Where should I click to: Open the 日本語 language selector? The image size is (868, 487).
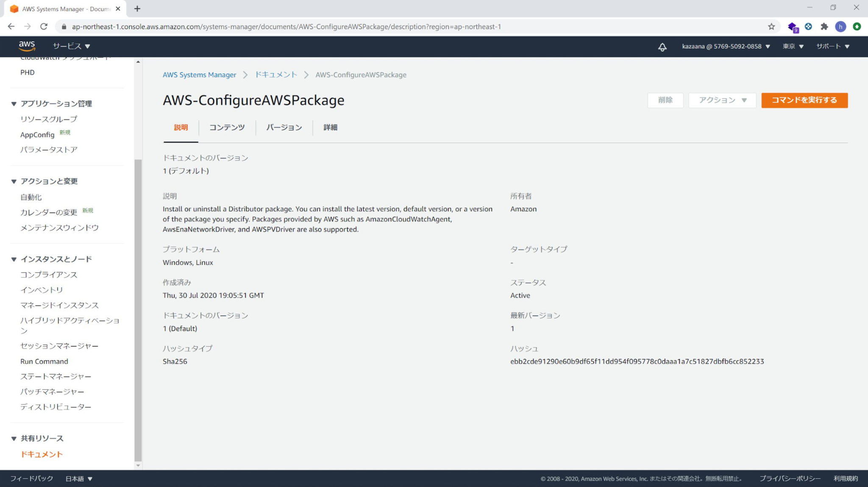pos(78,479)
